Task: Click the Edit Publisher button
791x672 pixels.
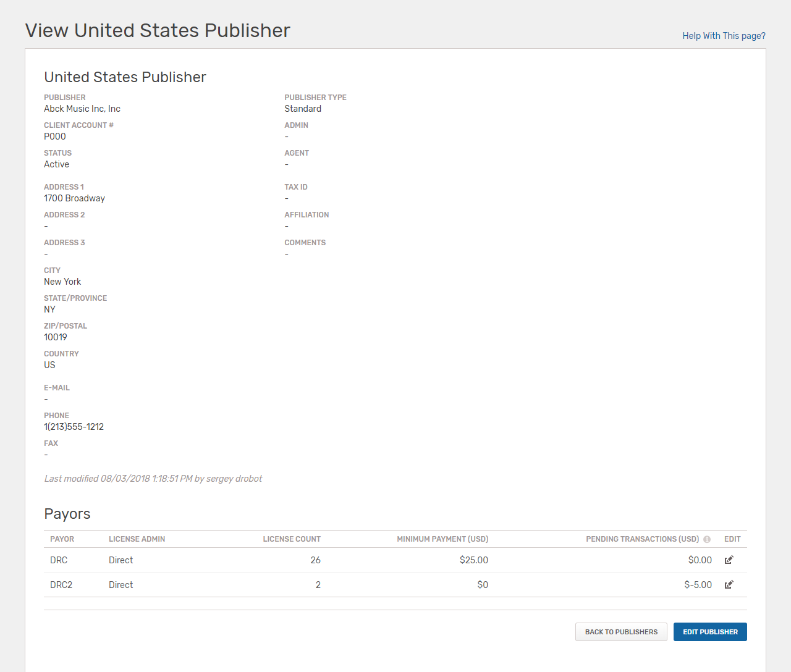Action: 710,632
